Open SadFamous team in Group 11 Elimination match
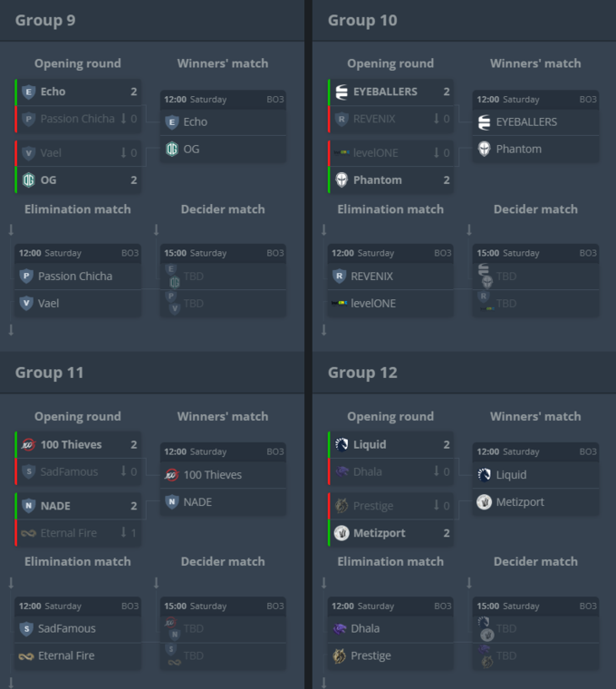Viewport: 616px width, 689px height. [78, 629]
